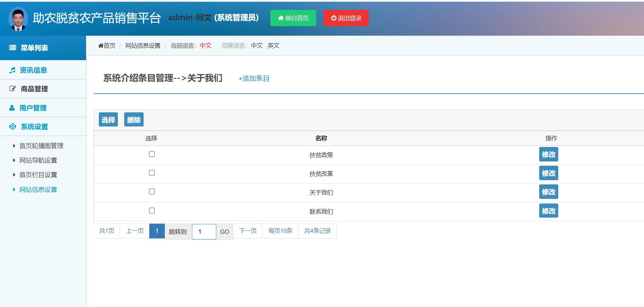Switch language to 英文
The width and height of the screenshot is (644, 307).
tap(273, 46)
